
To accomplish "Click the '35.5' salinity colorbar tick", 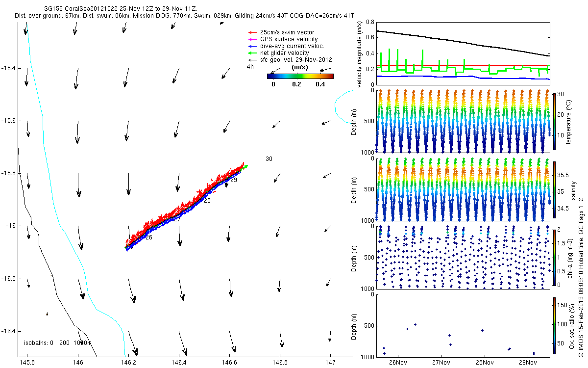I will [563, 175].
